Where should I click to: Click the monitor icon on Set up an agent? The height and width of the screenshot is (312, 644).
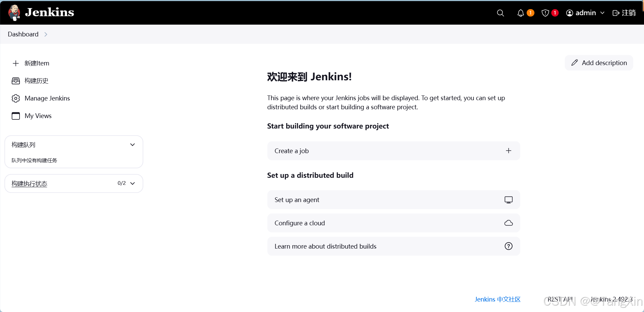[508, 200]
